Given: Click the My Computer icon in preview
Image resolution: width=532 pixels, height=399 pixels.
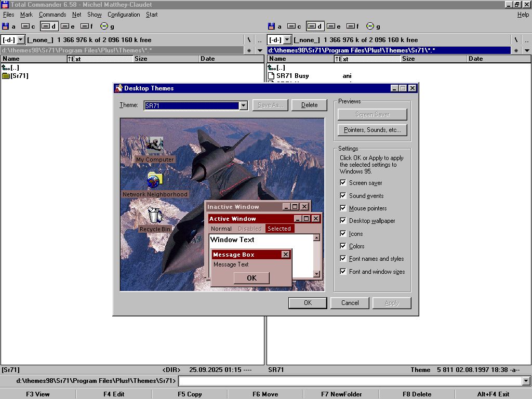Looking at the screenshot, I should click(x=154, y=146).
